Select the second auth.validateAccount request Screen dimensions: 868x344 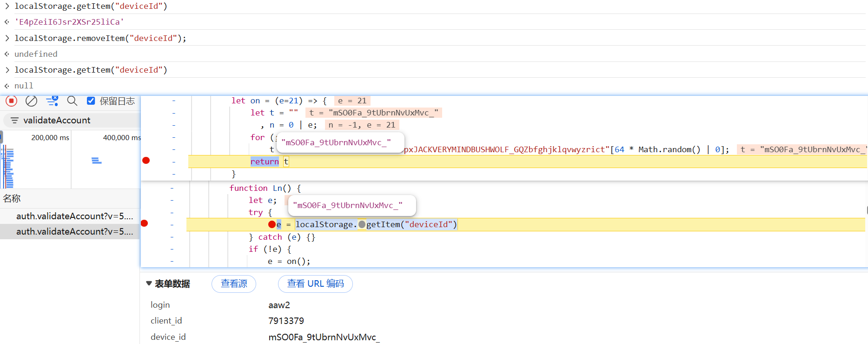click(74, 231)
